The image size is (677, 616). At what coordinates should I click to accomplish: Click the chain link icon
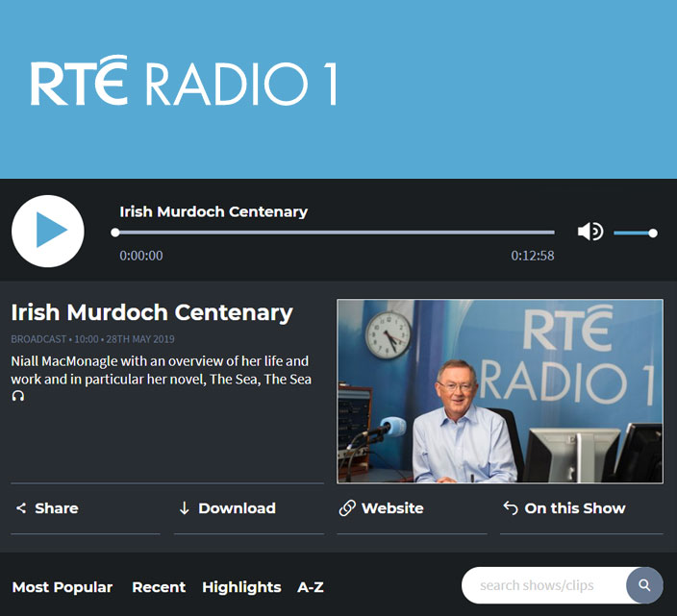click(x=347, y=508)
